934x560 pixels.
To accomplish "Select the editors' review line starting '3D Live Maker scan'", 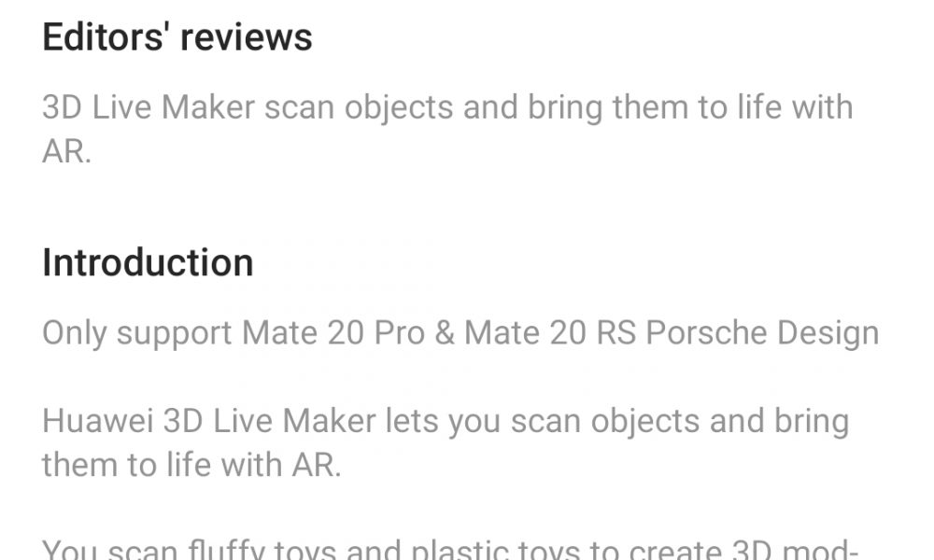I will [447, 107].
